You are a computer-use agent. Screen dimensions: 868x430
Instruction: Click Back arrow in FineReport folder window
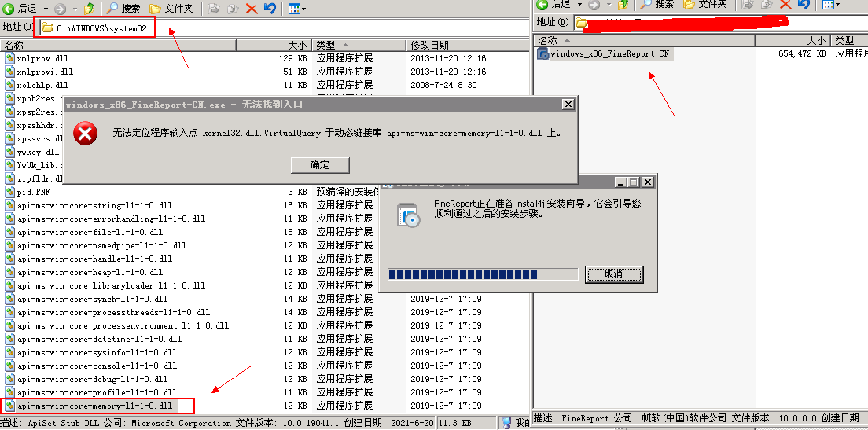click(542, 5)
